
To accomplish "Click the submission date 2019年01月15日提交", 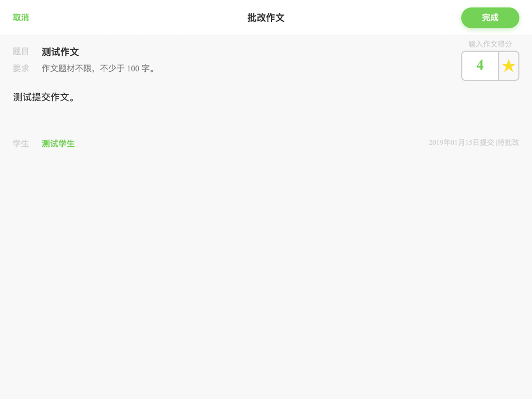I will [x=461, y=143].
